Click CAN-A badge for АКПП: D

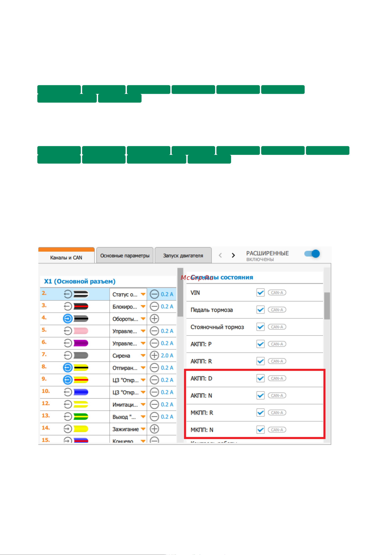(x=277, y=378)
